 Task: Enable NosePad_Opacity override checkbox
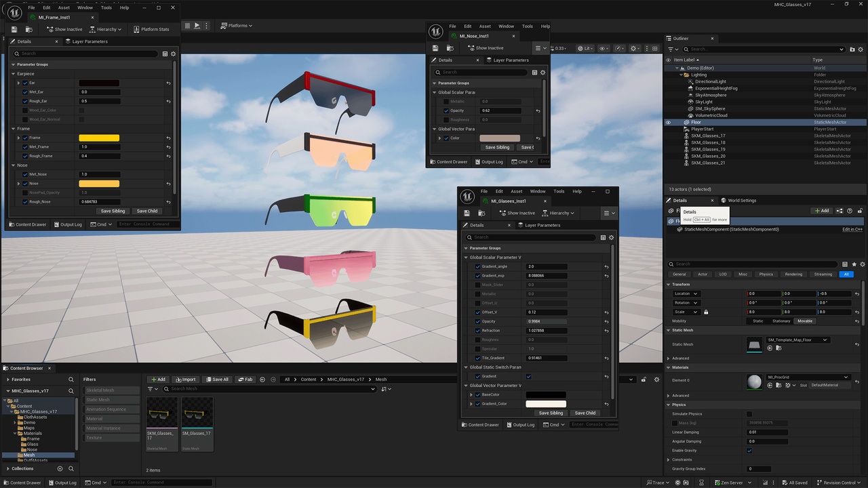(x=25, y=192)
